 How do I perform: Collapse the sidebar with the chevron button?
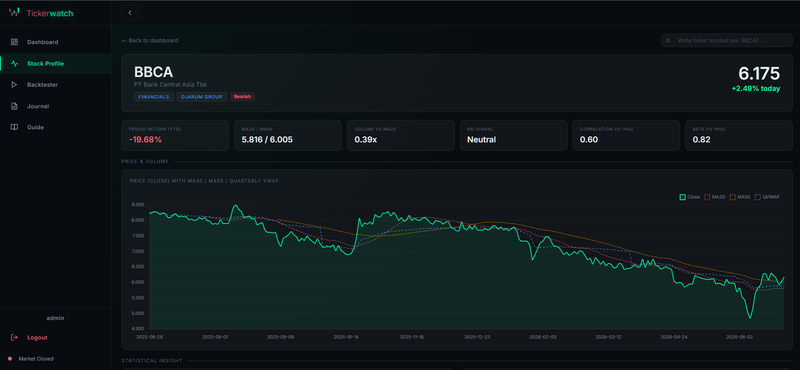point(130,13)
